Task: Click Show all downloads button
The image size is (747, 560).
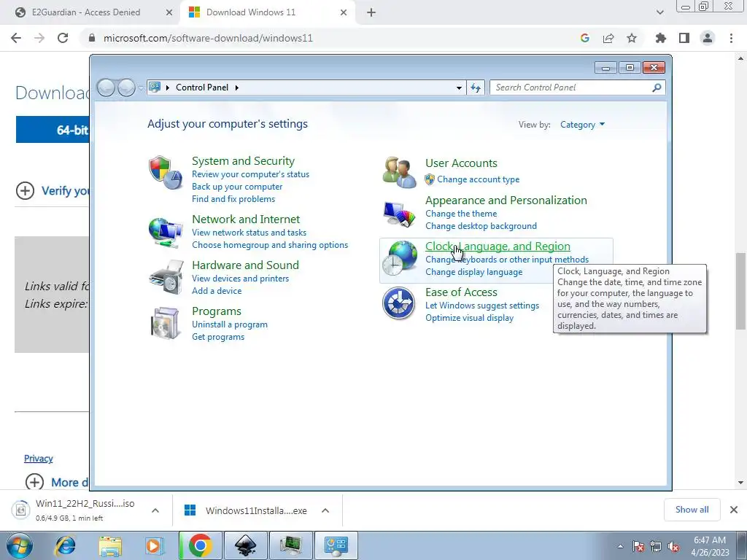Action: pos(692,510)
